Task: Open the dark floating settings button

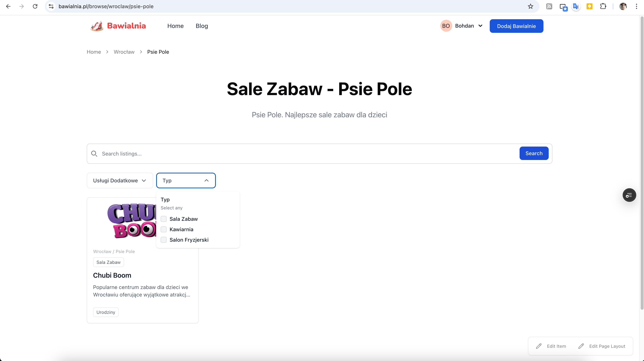Action: coord(629,195)
